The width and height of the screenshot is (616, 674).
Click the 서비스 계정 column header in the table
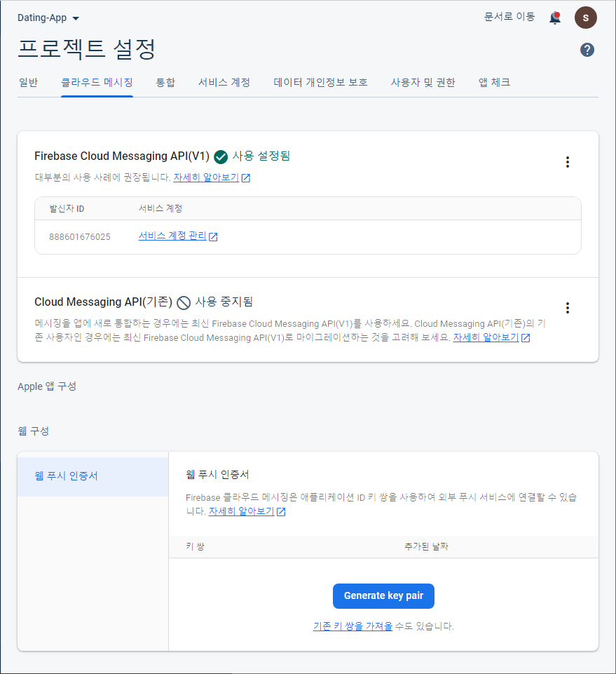(160, 208)
